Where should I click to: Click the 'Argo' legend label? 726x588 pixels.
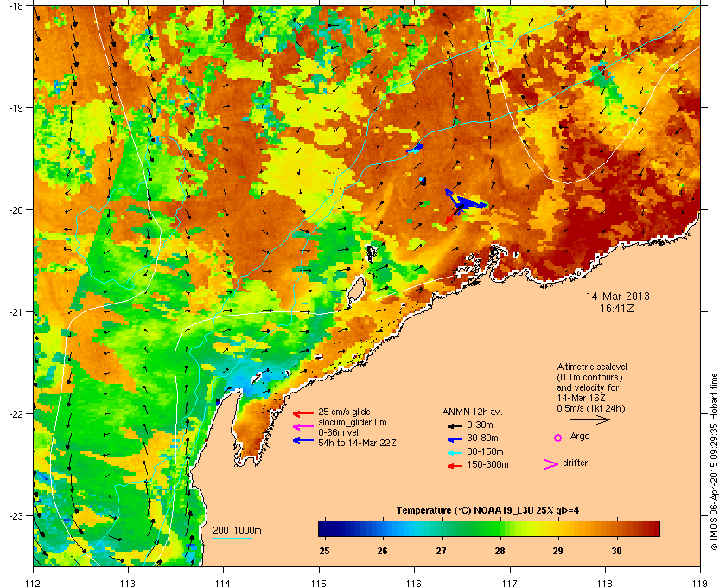point(580,437)
